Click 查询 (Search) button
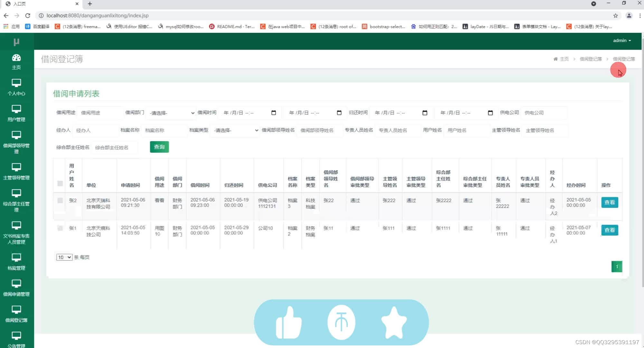This screenshot has height=348, width=644. [159, 147]
